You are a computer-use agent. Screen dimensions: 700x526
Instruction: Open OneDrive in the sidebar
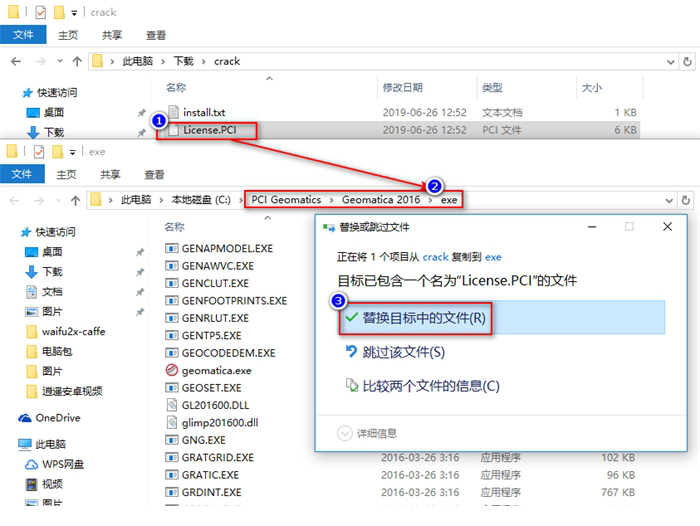(57, 418)
